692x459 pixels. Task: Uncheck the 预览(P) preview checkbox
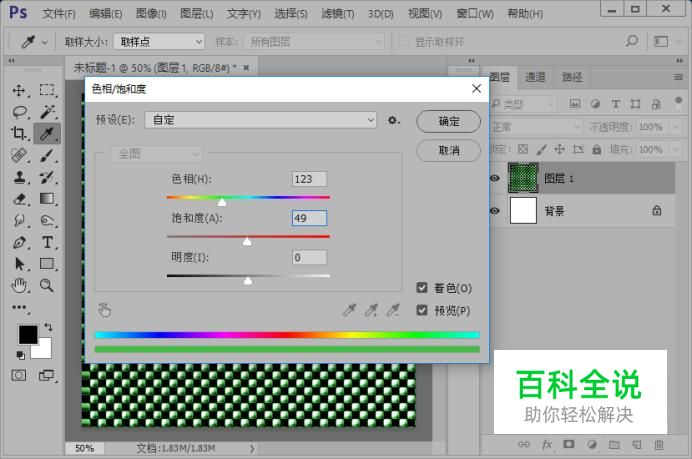(422, 310)
